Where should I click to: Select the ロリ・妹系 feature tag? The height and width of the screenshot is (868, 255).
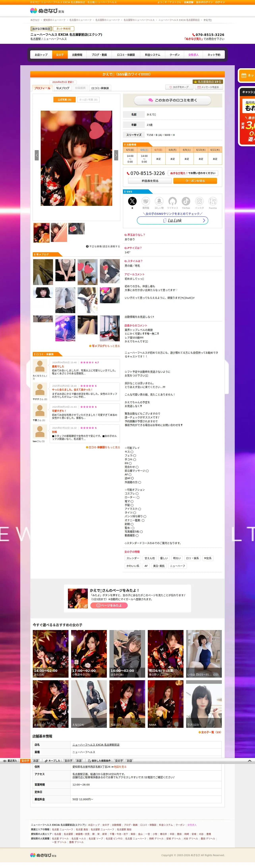pyautogui.click(x=193, y=558)
